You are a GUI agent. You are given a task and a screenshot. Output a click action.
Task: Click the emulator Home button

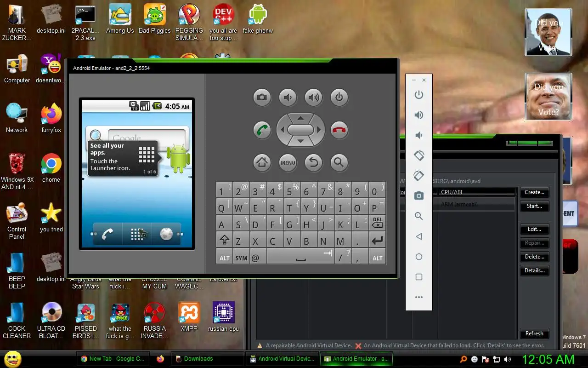coord(262,162)
